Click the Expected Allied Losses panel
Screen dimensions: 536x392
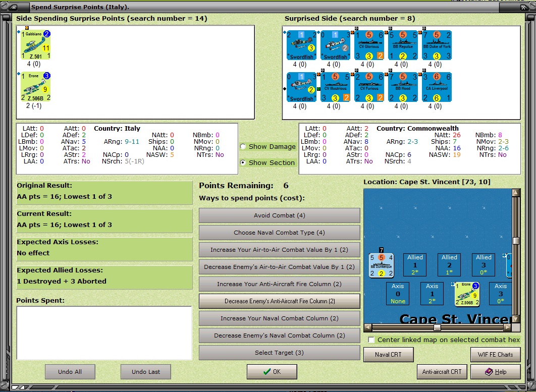click(x=104, y=277)
